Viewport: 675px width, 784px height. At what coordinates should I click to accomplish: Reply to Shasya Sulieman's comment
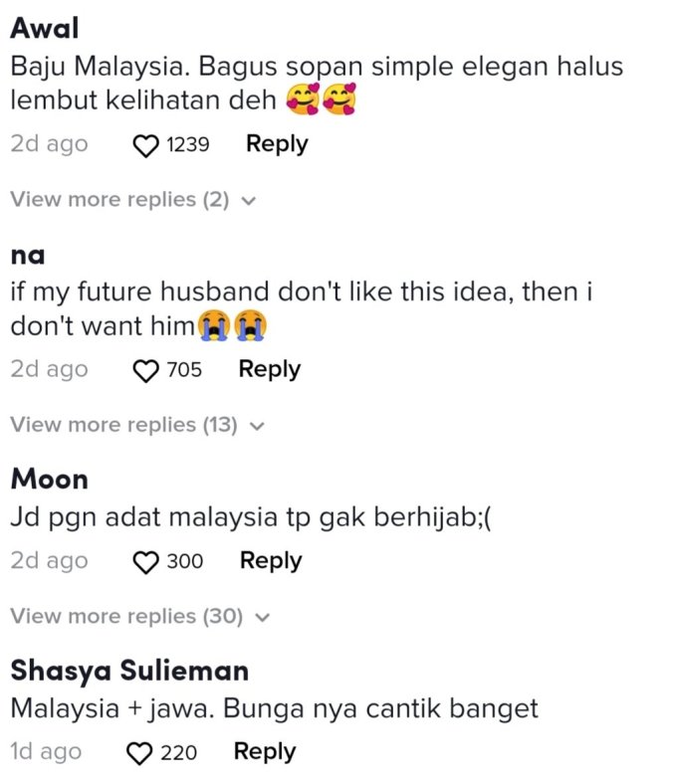pos(265,752)
